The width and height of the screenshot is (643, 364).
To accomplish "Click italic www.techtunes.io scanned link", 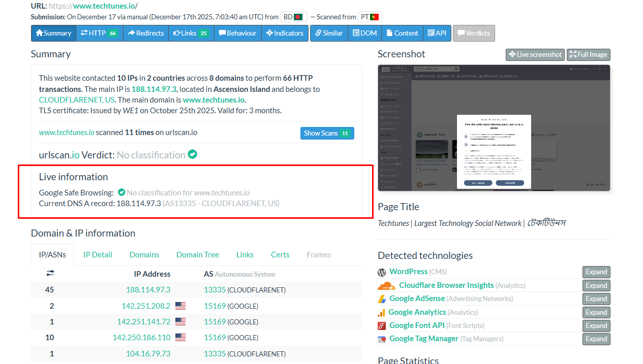I will (67, 133).
